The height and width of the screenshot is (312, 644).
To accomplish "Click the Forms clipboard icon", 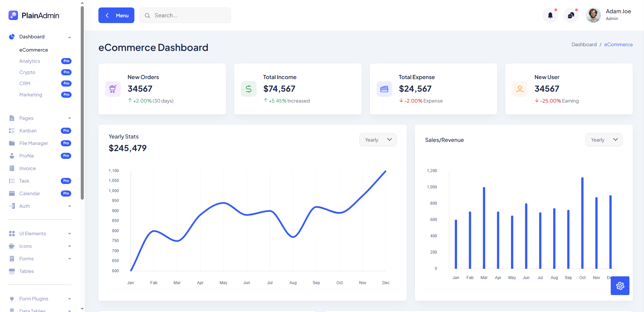I will pyautogui.click(x=12, y=259).
